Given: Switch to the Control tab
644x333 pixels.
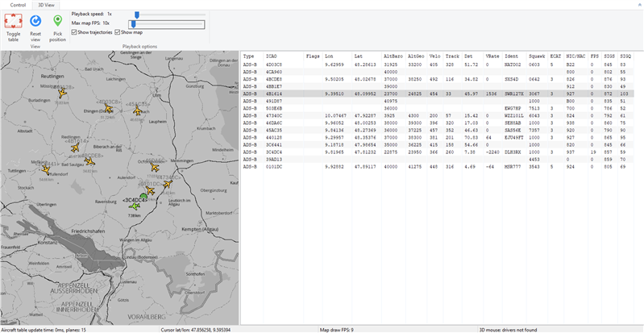Looking at the screenshot, I should pos(17,5).
